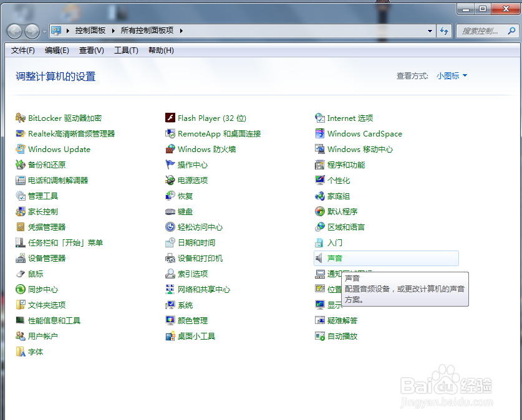Image resolution: width=522 pixels, height=420 pixels.
Task: Open the 编辑(E) menu
Action: pyautogui.click(x=57, y=50)
